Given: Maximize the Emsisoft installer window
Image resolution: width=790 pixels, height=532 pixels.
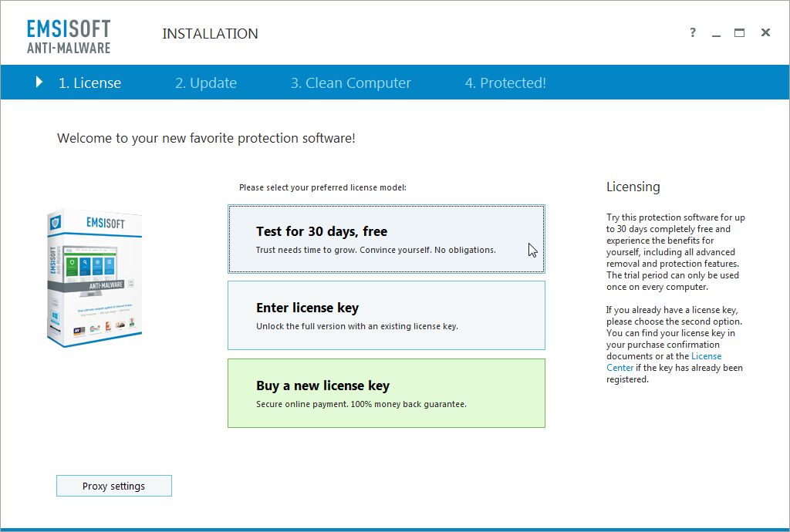Looking at the screenshot, I should (740, 33).
